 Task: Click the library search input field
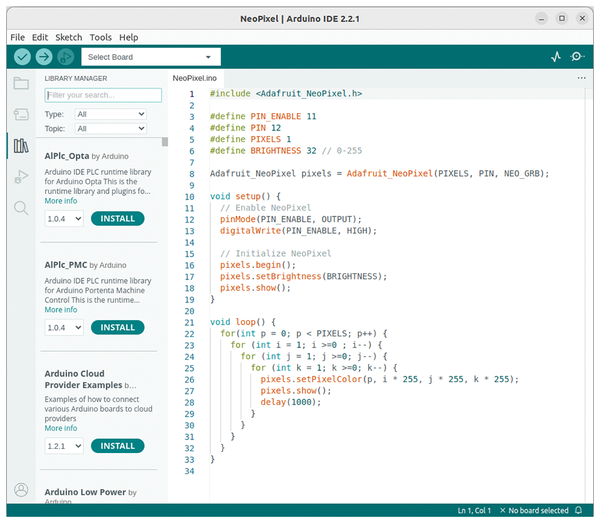(x=103, y=95)
